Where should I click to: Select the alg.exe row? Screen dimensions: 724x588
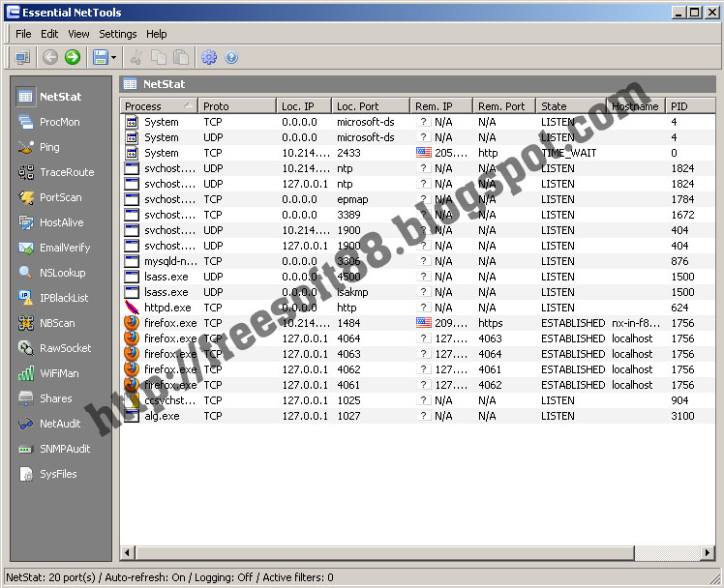click(x=417, y=416)
